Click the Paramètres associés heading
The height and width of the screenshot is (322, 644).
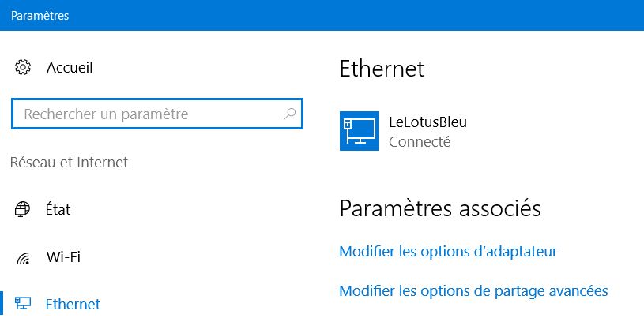click(439, 209)
